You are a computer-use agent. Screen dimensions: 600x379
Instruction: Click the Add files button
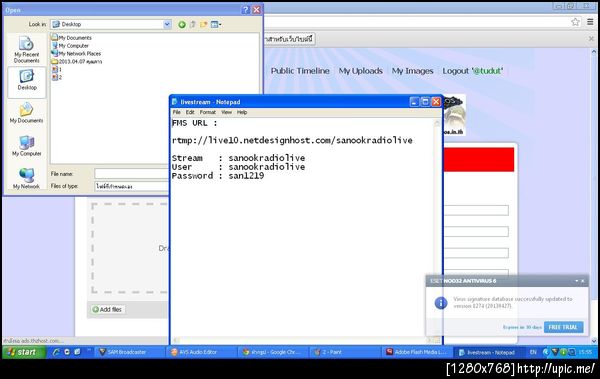click(x=108, y=309)
